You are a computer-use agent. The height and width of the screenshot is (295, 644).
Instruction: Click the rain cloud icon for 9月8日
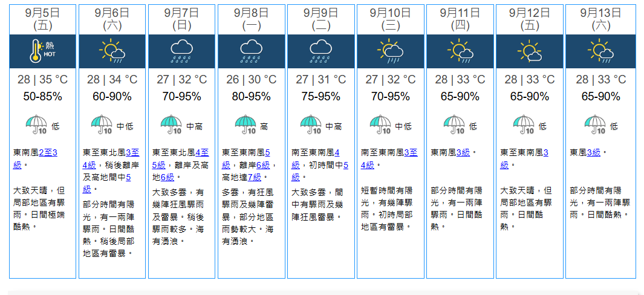click(251, 51)
